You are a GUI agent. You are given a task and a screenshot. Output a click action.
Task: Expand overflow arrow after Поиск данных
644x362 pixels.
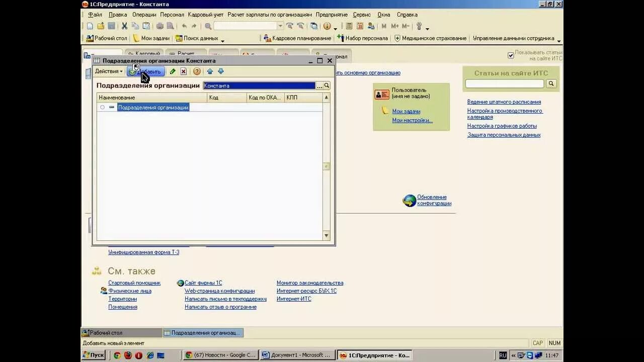pos(222,40)
